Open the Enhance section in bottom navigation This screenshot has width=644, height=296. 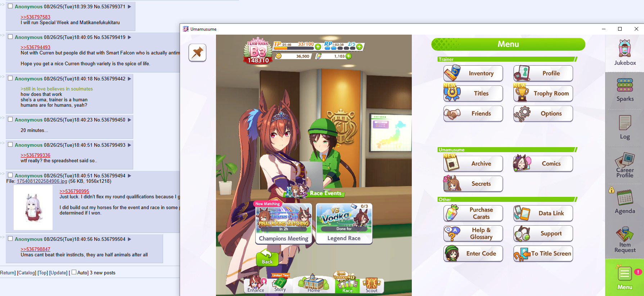tap(256, 284)
